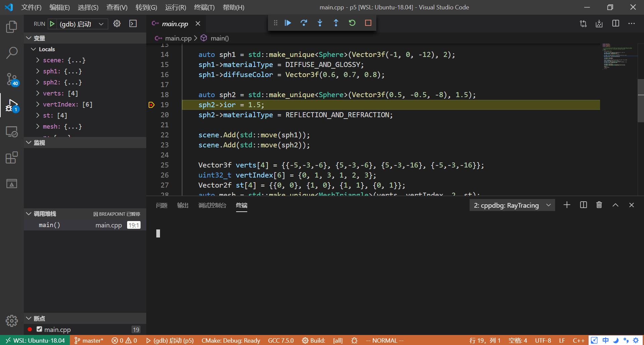
Task: Click the CMake: Debug: Ready status item
Action: 231,340
